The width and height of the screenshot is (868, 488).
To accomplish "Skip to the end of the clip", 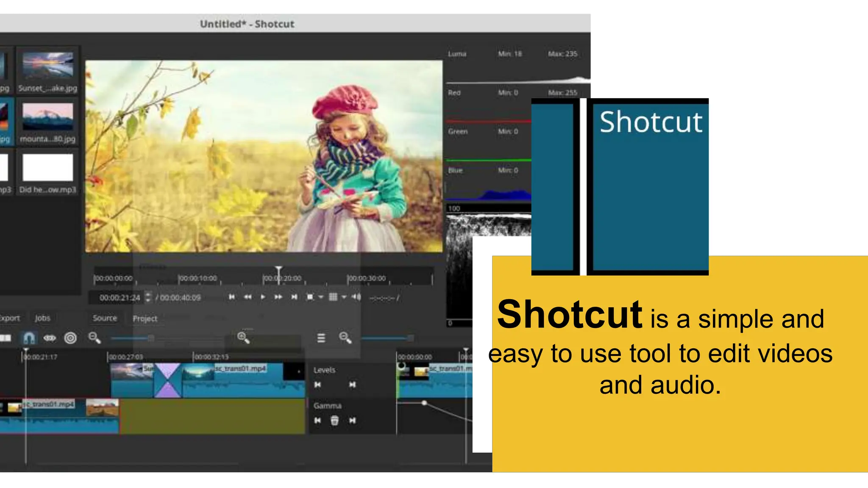I will point(294,297).
